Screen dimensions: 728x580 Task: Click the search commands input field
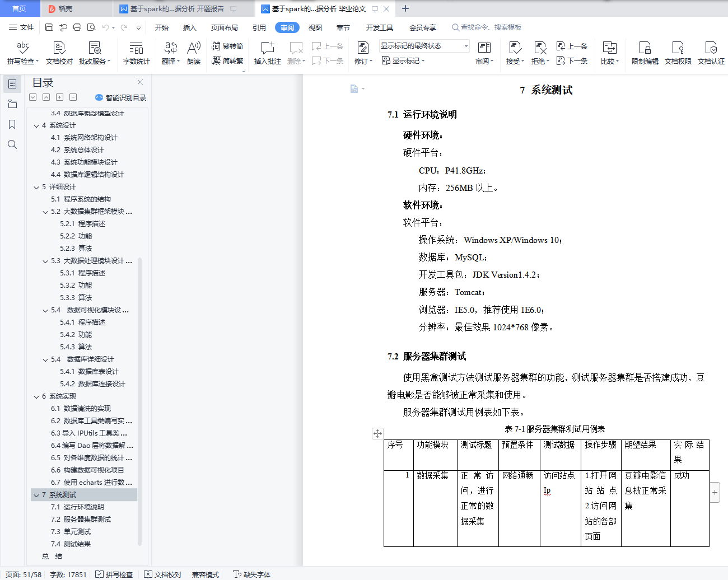(487, 27)
